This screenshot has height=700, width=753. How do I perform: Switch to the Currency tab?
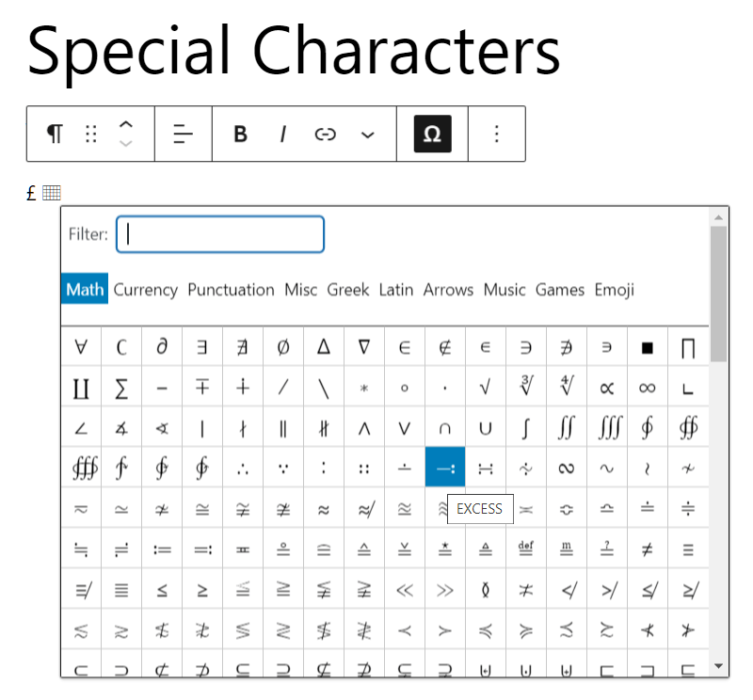pyautogui.click(x=146, y=290)
